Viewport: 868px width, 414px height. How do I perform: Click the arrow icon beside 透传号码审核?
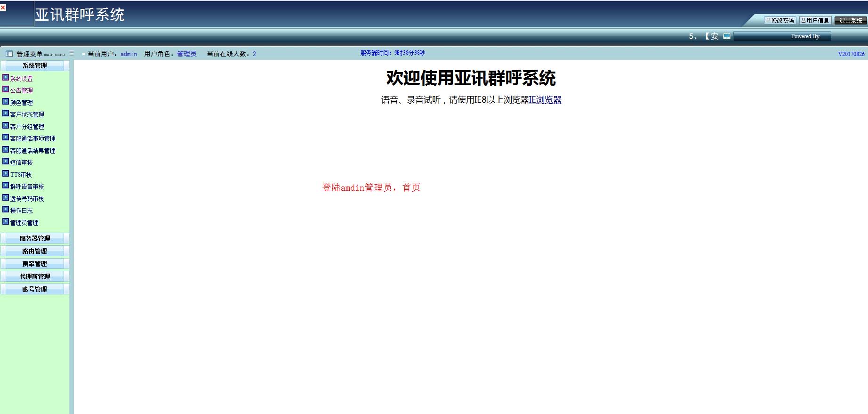[x=6, y=198]
